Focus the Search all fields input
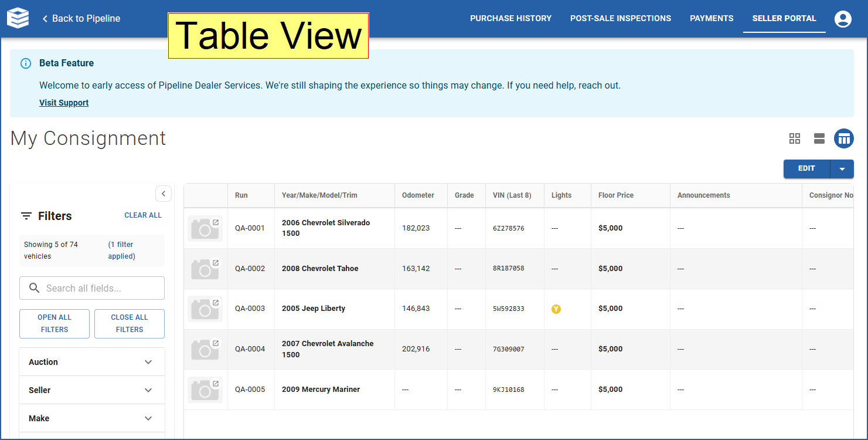 (x=92, y=288)
